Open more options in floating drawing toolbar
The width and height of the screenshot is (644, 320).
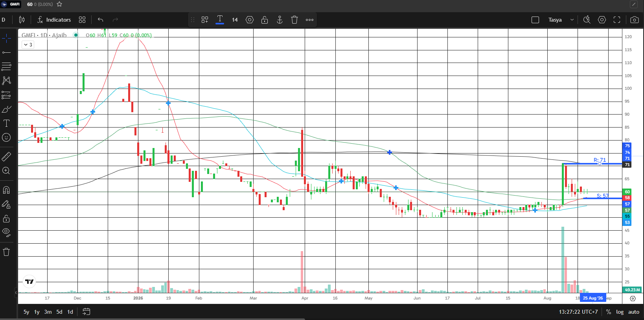coord(310,20)
